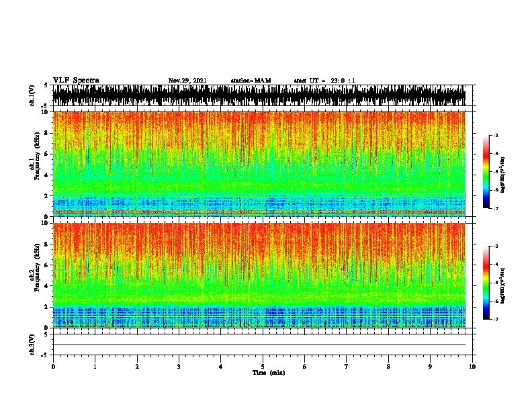Click the "3" tick on the time axis

[x=179, y=367]
